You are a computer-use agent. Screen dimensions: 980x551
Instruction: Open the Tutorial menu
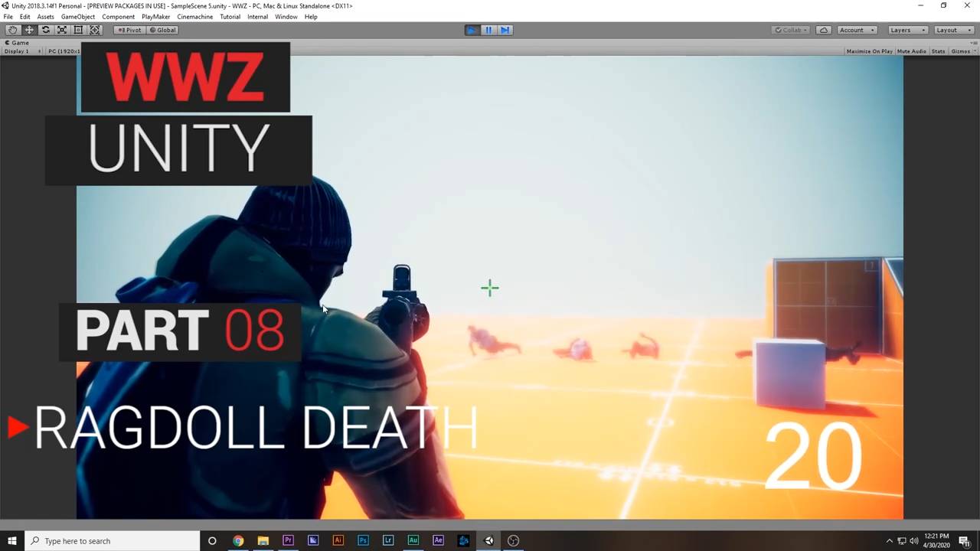coord(230,17)
